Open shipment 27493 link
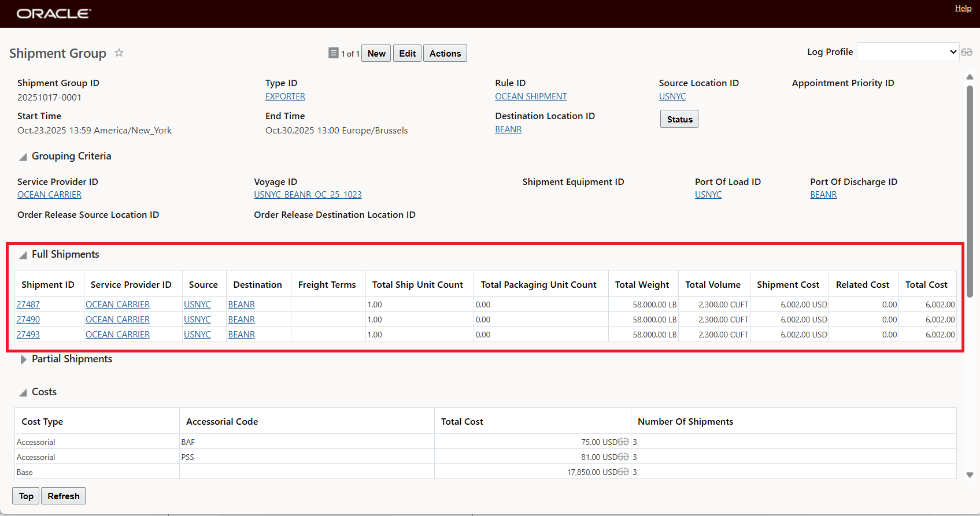This screenshot has width=980, height=516. [x=28, y=335]
